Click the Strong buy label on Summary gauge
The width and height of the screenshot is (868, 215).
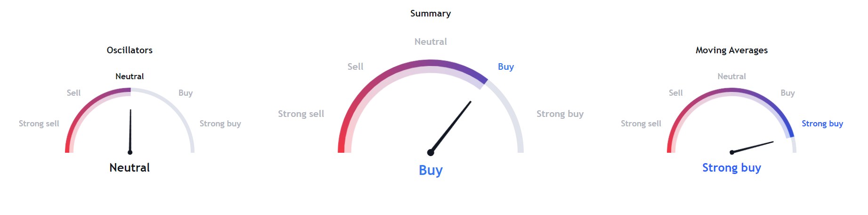coord(560,114)
